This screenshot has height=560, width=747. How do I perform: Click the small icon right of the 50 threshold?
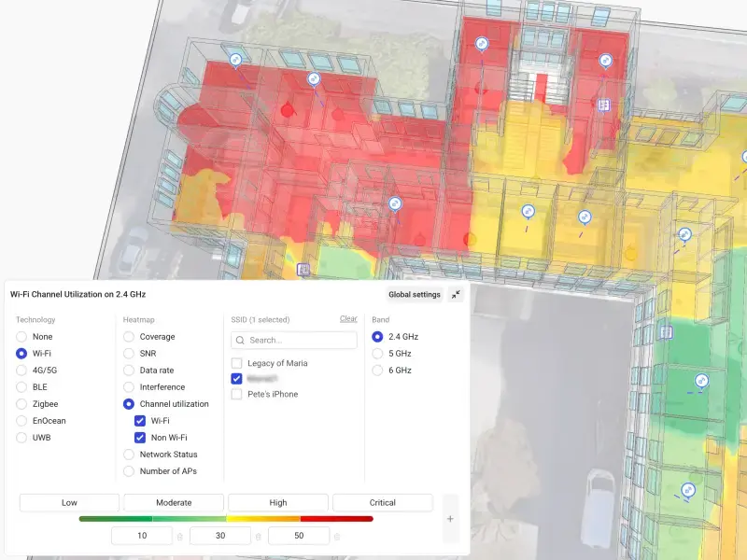click(x=337, y=537)
